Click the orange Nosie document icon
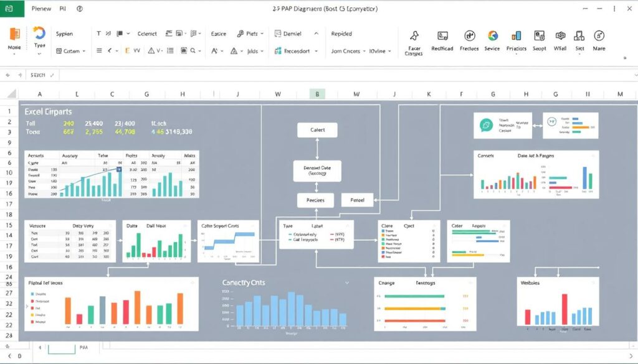The image size is (638, 364). tap(15, 34)
